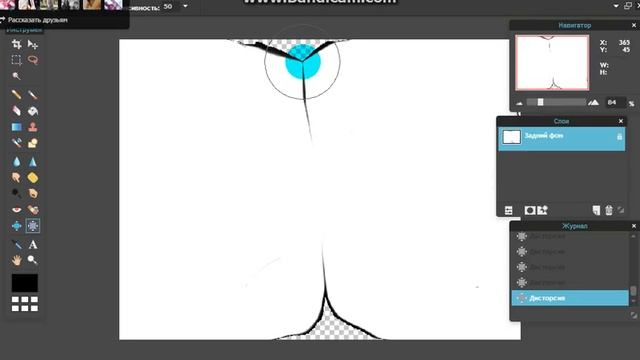Select the Lasso tool
This screenshot has width=640, height=360.
tap(33, 60)
